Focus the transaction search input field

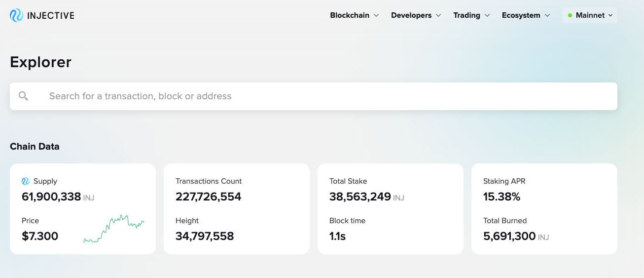point(314,96)
